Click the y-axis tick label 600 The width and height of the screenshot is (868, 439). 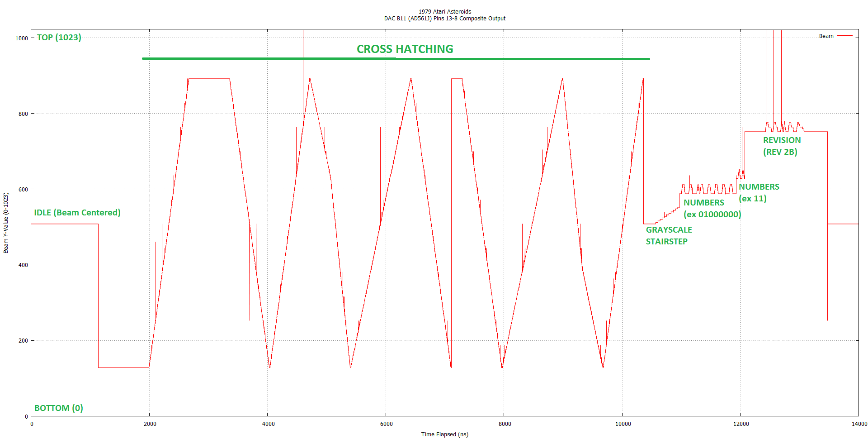click(23, 190)
